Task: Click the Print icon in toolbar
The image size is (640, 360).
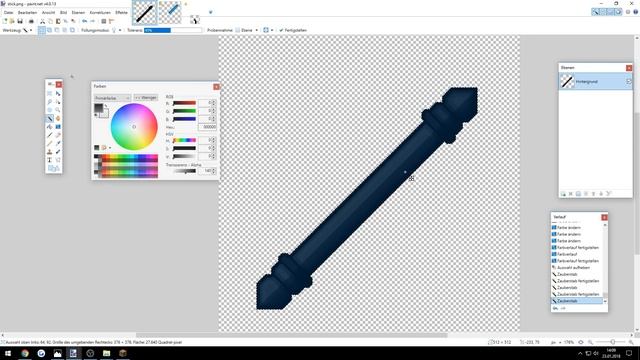Action: (31, 21)
